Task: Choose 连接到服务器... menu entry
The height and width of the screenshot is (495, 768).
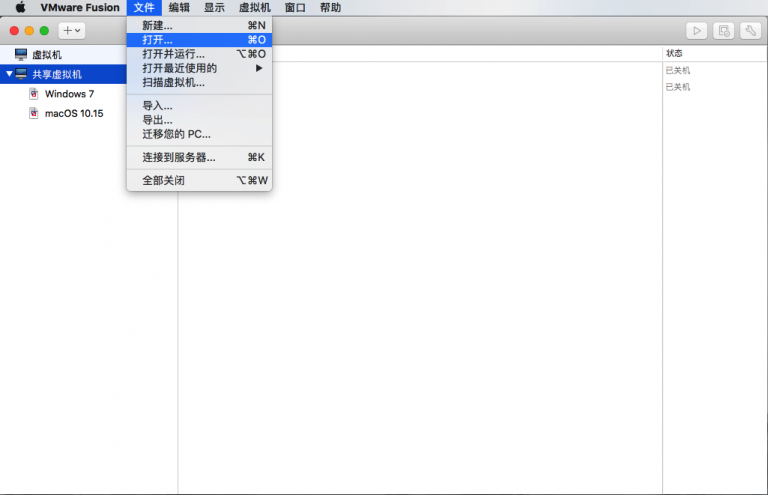Action: tap(199, 157)
